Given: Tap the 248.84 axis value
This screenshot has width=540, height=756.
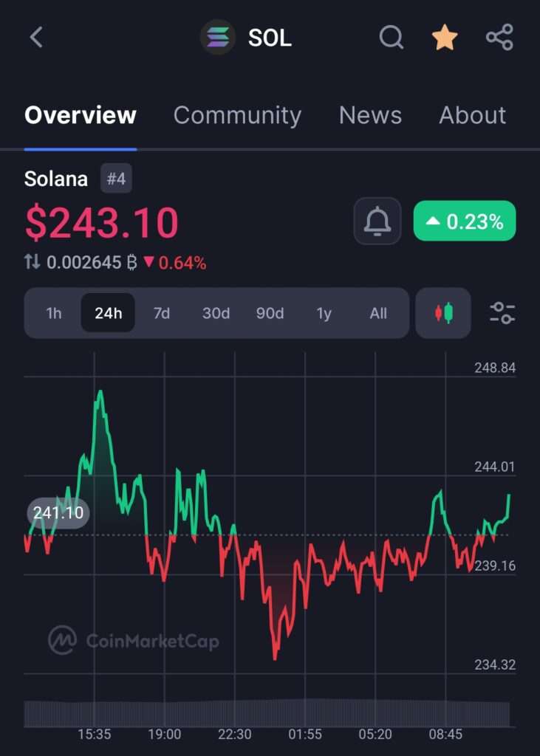Looking at the screenshot, I should [x=495, y=368].
